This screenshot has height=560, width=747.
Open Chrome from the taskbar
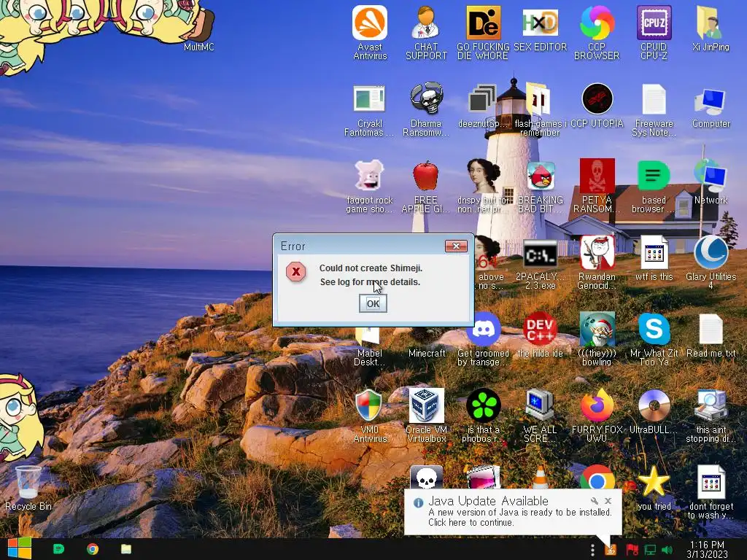coord(93,549)
